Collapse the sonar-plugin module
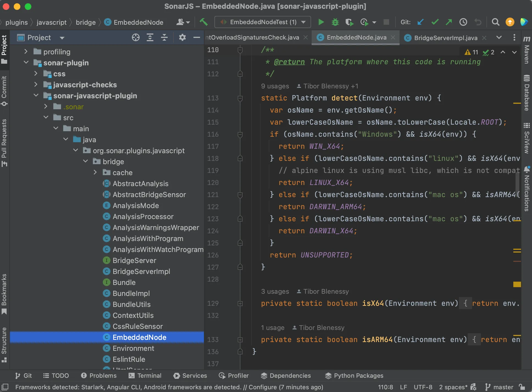The image size is (532, 392). click(x=26, y=62)
